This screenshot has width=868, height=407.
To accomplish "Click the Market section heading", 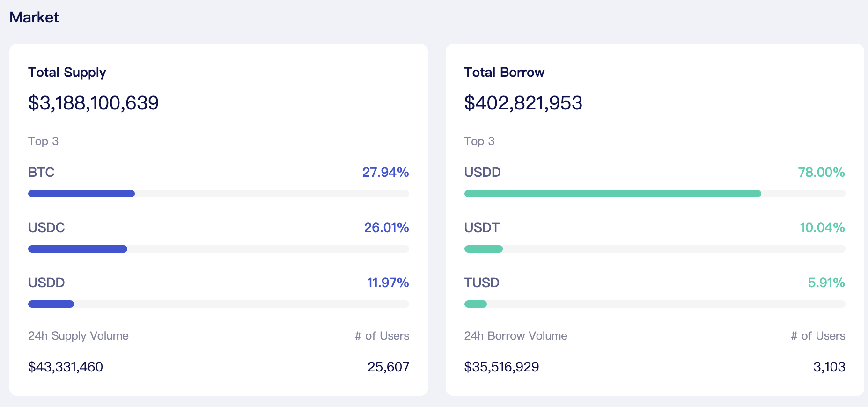I will click(x=34, y=17).
